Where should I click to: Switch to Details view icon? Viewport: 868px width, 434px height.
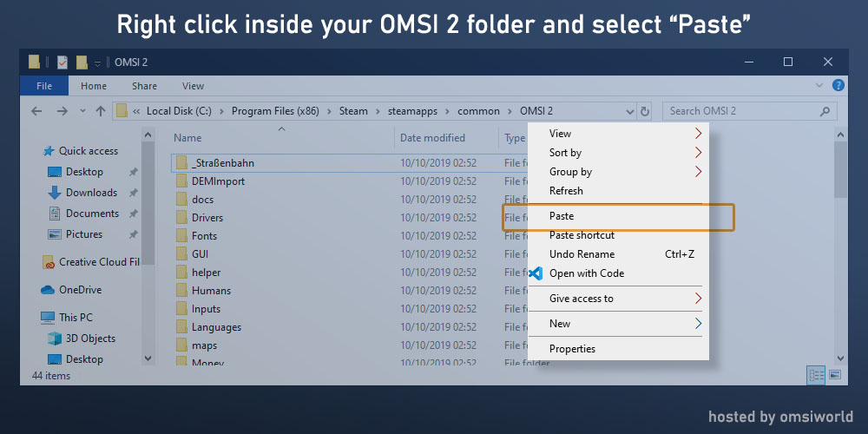(817, 375)
